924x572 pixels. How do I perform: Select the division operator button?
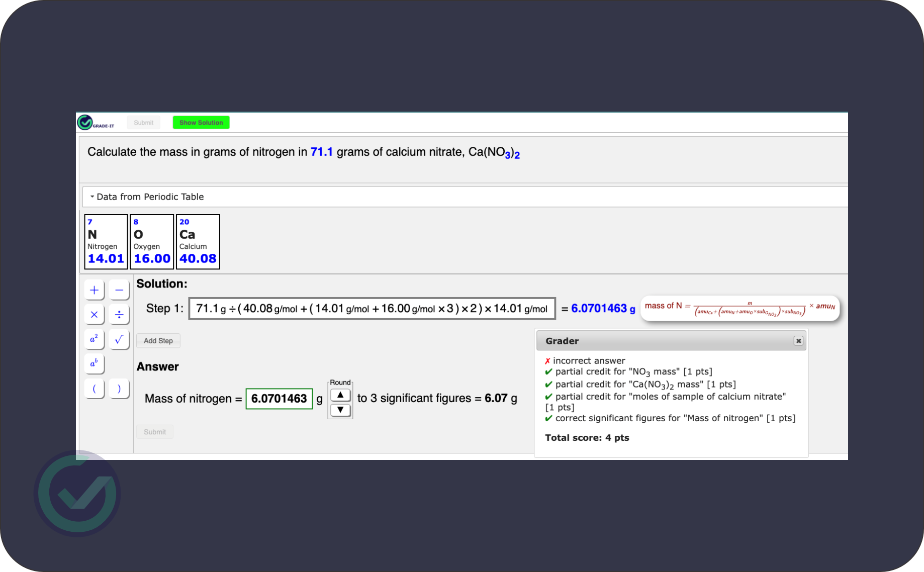[119, 315]
